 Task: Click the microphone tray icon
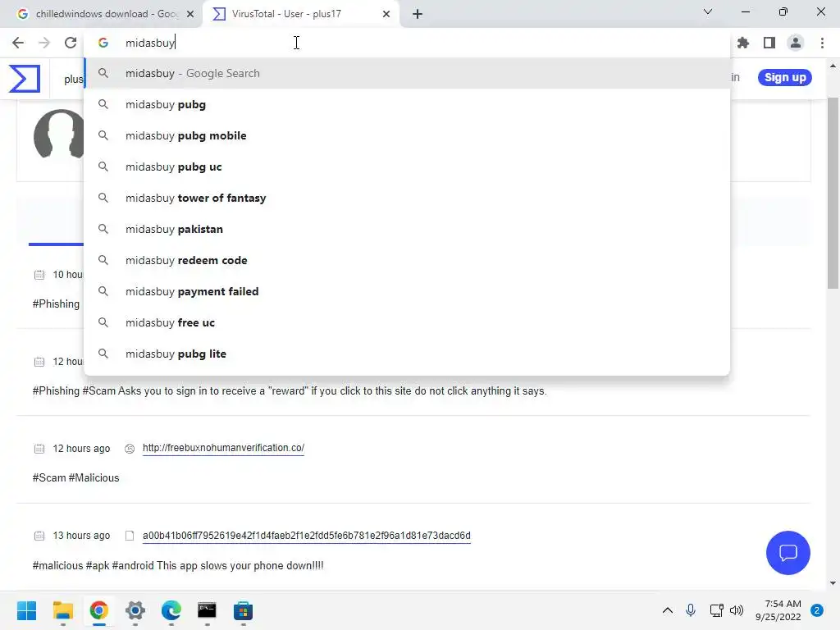[x=691, y=610]
